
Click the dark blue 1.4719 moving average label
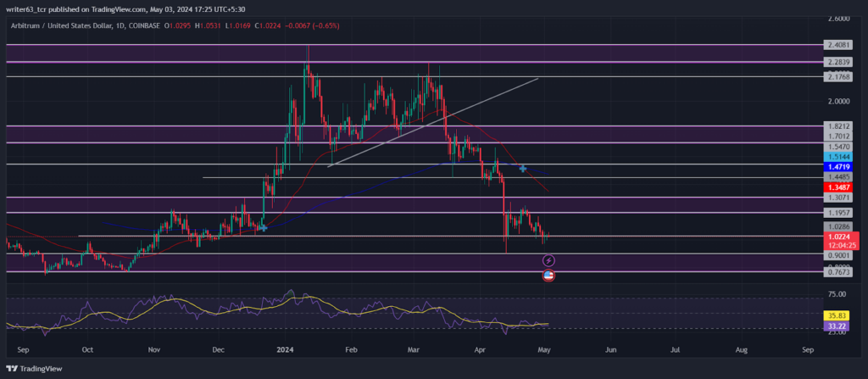[x=837, y=167]
